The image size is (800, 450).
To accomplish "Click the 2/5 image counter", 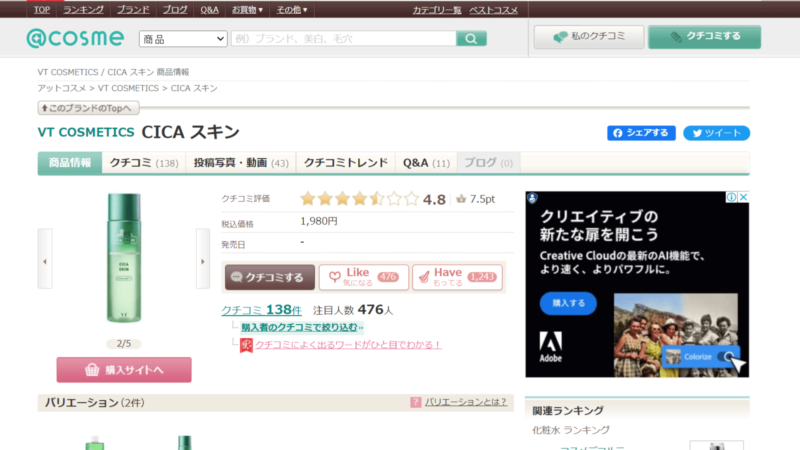I will 124,343.
